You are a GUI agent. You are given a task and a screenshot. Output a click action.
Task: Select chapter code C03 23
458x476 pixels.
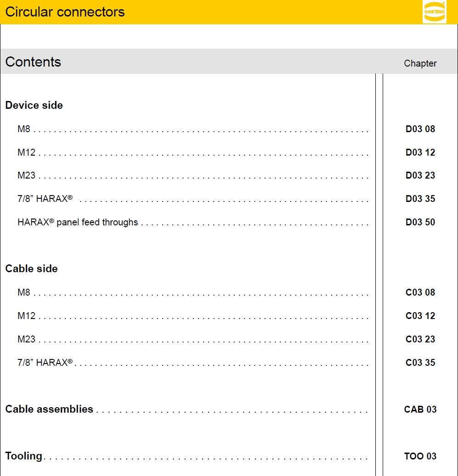(x=420, y=339)
